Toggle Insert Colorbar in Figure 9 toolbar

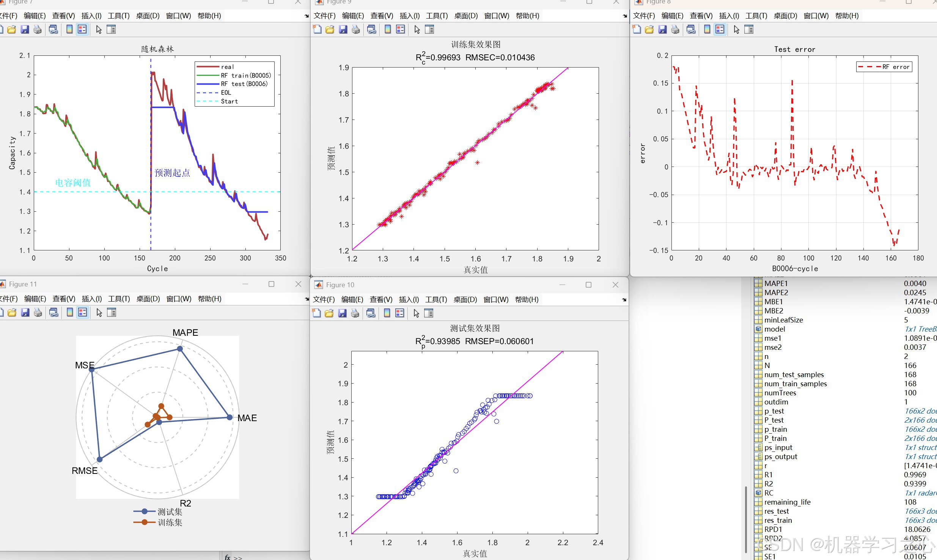[388, 30]
